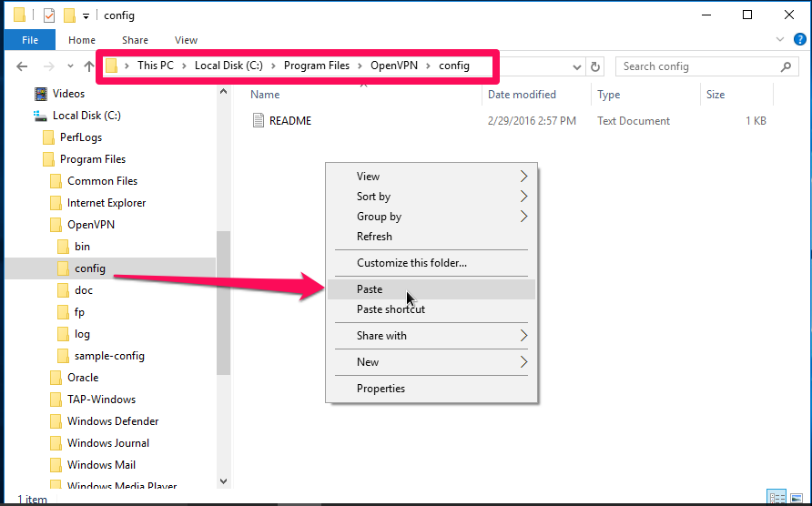
Task: Select Program Files in the address breadcrumb
Action: point(317,66)
